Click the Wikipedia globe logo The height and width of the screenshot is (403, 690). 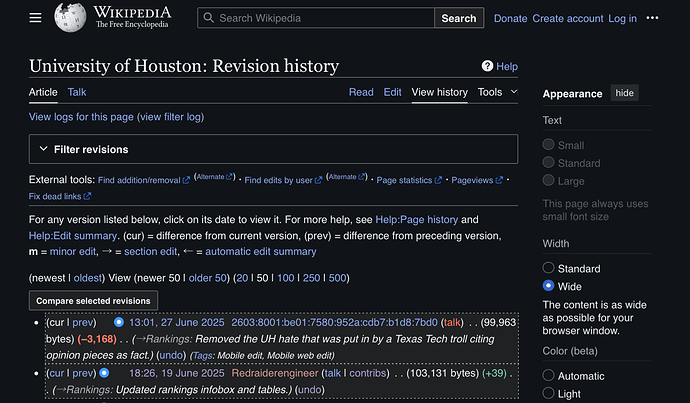click(x=70, y=18)
